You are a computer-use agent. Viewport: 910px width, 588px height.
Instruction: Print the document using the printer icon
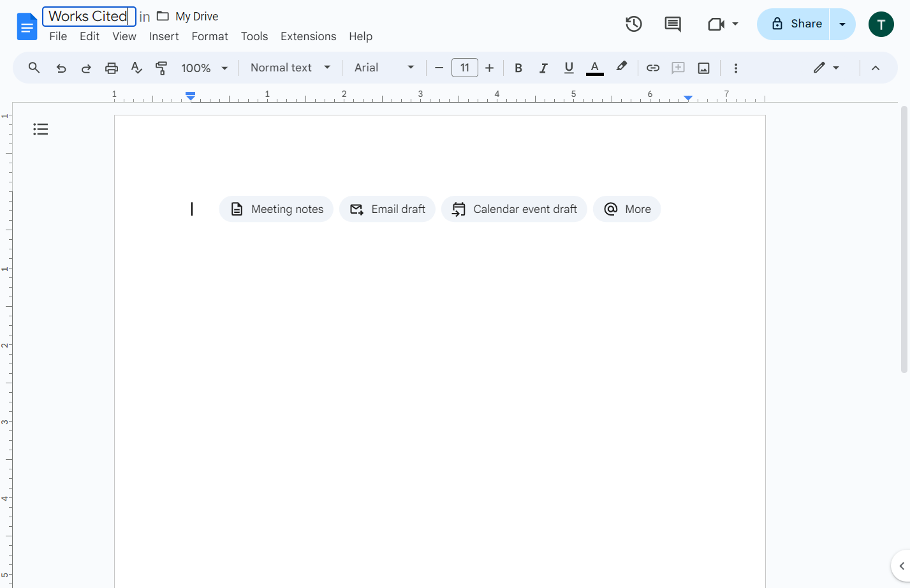[x=112, y=68]
